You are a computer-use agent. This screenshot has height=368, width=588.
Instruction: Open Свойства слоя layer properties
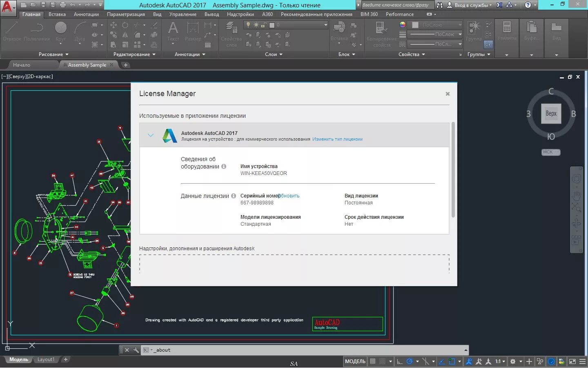(x=232, y=35)
